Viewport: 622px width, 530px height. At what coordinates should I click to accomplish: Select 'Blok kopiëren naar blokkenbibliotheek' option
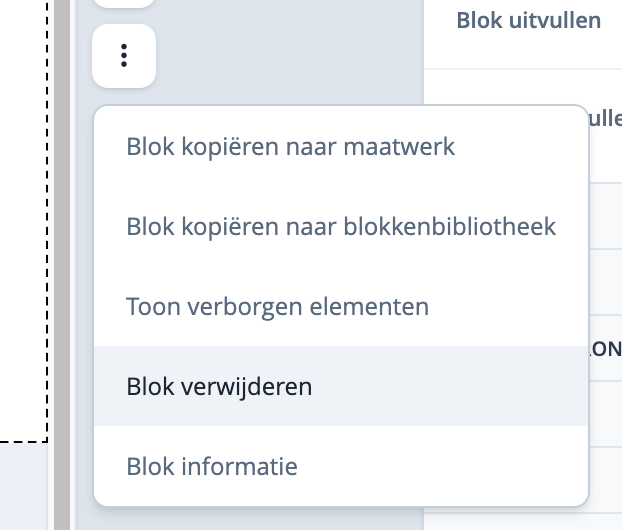[x=340, y=226]
